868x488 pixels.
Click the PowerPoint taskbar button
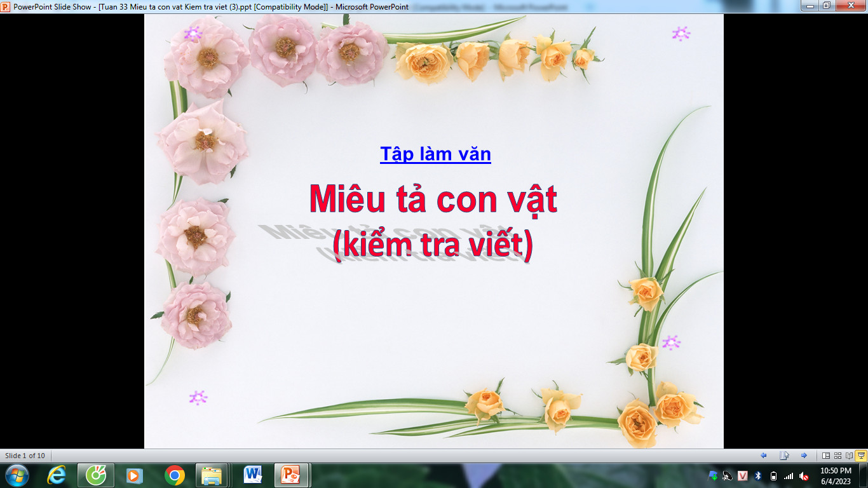[291, 475]
